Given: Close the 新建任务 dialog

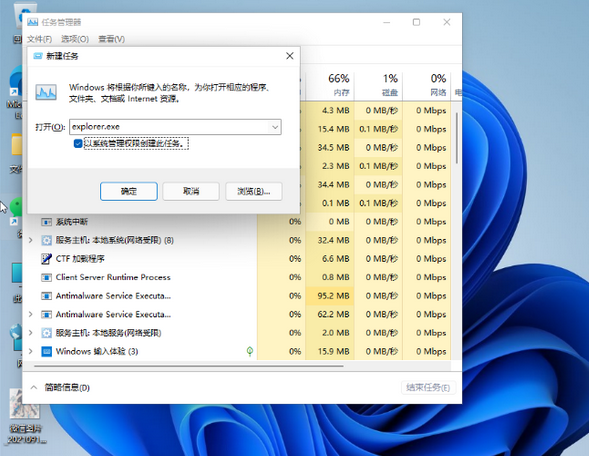Looking at the screenshot, I should coord(290,56).
